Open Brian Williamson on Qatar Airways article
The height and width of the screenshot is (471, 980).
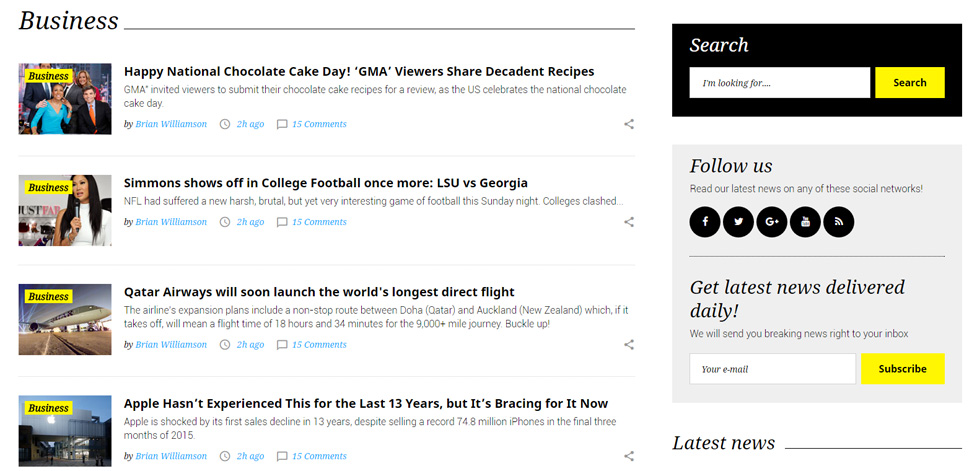(171, 344)
